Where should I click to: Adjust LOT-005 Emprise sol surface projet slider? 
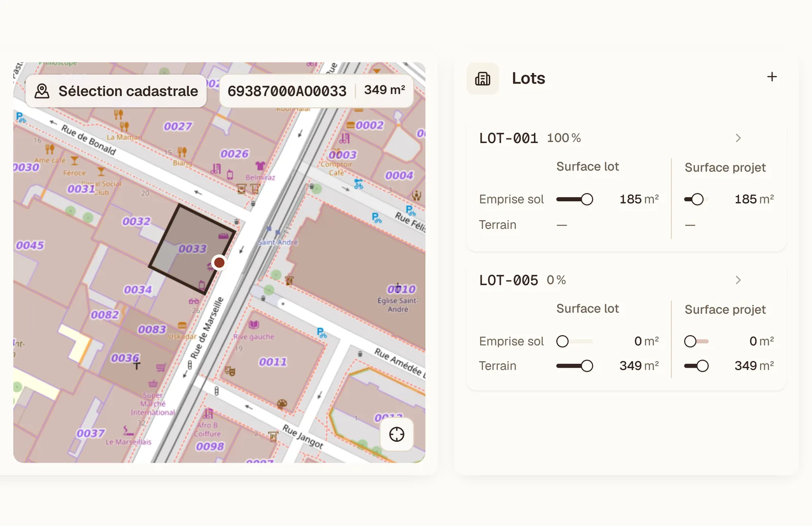click(x=696, y=341)
